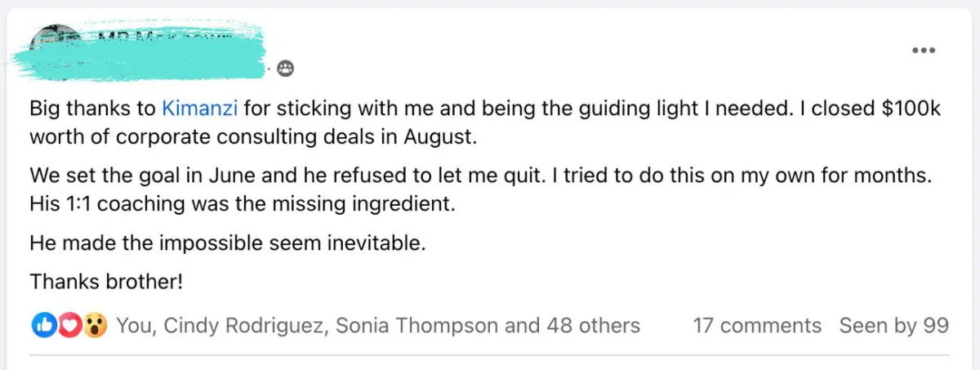The width and height of the screenshot is (980, 370).
Task: Click the blue Like reaction icon
Action: [42, 326]
